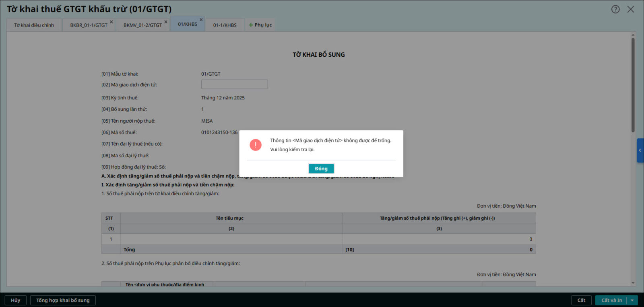The image size is (644, 307).
Task: Focus the Mã giao dịch điện tử field
Action: point(234,84)
